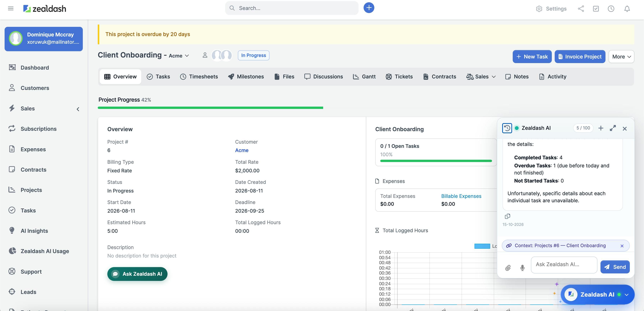
Task: Collapse the Zealdash AI floating launcher
Action: pyautogui.click(x=627, y=295)
